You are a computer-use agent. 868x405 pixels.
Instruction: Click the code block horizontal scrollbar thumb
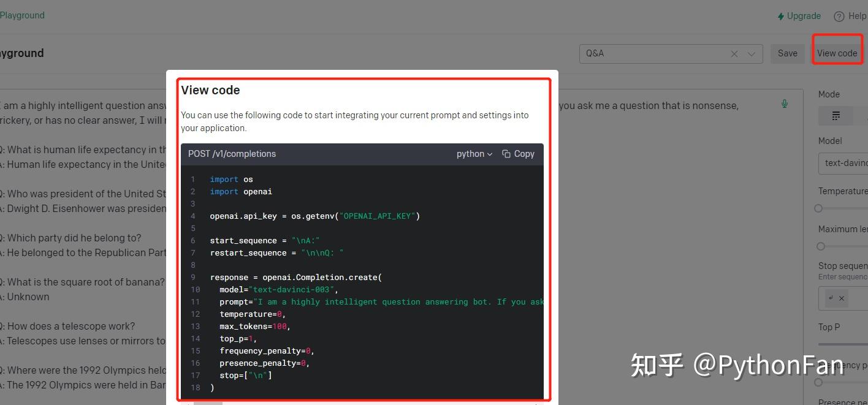[208, 403]
